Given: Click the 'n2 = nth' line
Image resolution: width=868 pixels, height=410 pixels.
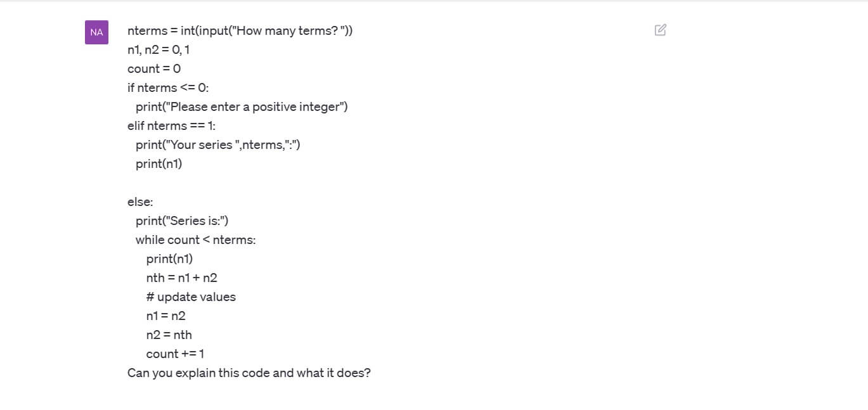Looking at the screenshot, I should pyautogui.click(x=169, y=335).
